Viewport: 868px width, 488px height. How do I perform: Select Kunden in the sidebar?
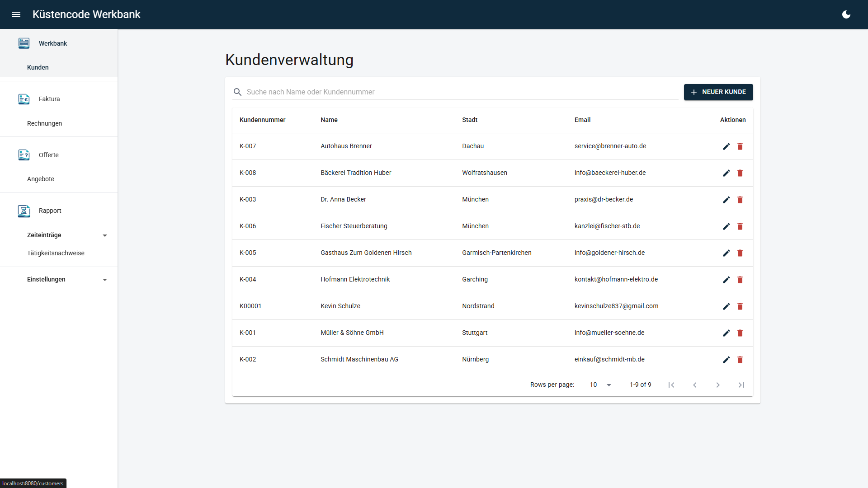pyautogui.click(x=38, y=67)
